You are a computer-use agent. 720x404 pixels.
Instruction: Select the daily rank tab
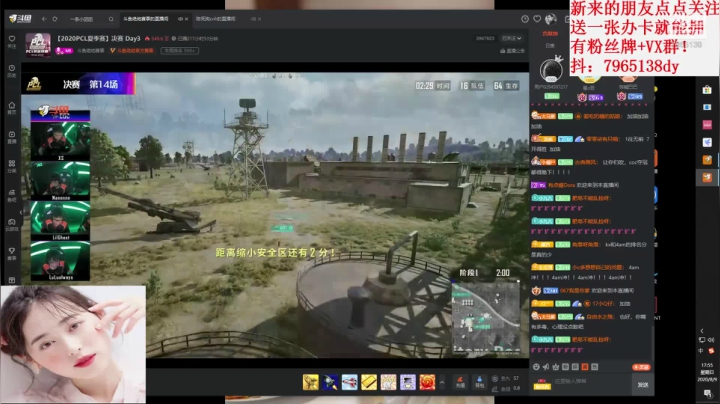(x=550, y=45)
